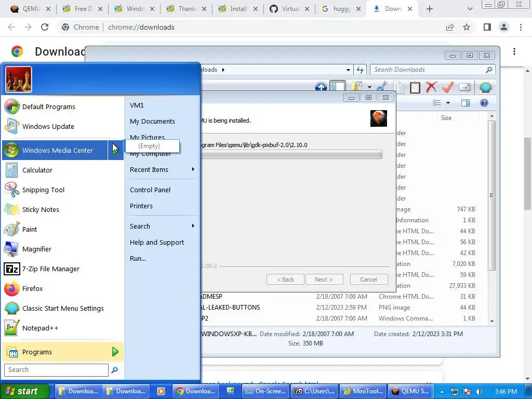The height and width of the screenshot is (399, 532).
Task: Refresh the Explorer Downloads folder
Action: [x=360, y=70]
